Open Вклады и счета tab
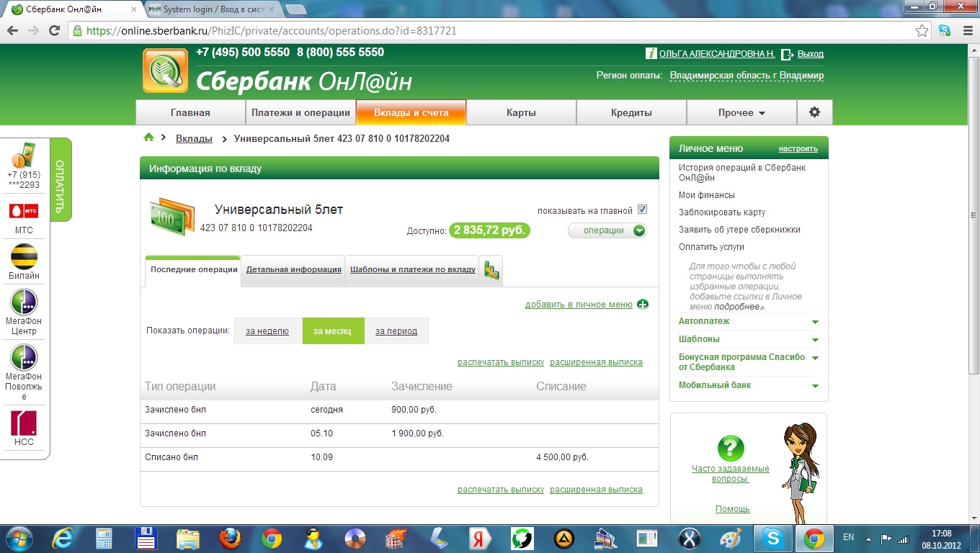The height and width of the screenshot is (553, 980). [x=411, y=112]
